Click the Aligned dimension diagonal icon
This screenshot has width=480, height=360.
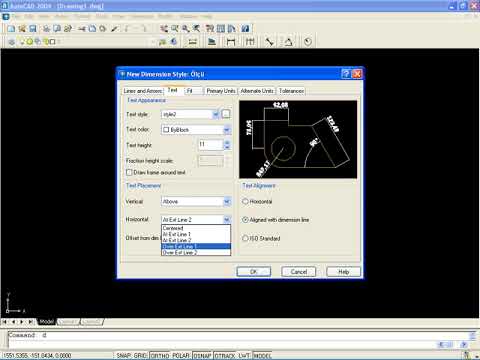coord(269,42)
